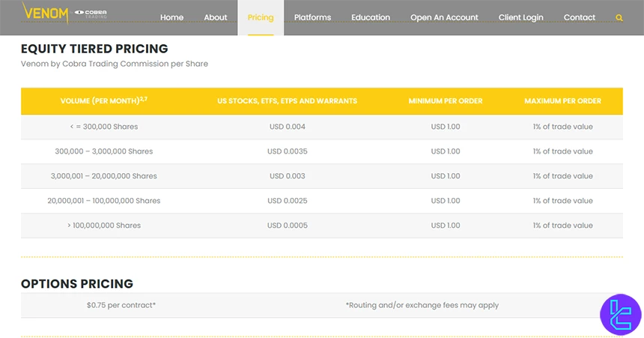Open the search magnifier icon
Image resolution: width=644 pixels, height=338 pixels.
619,18
